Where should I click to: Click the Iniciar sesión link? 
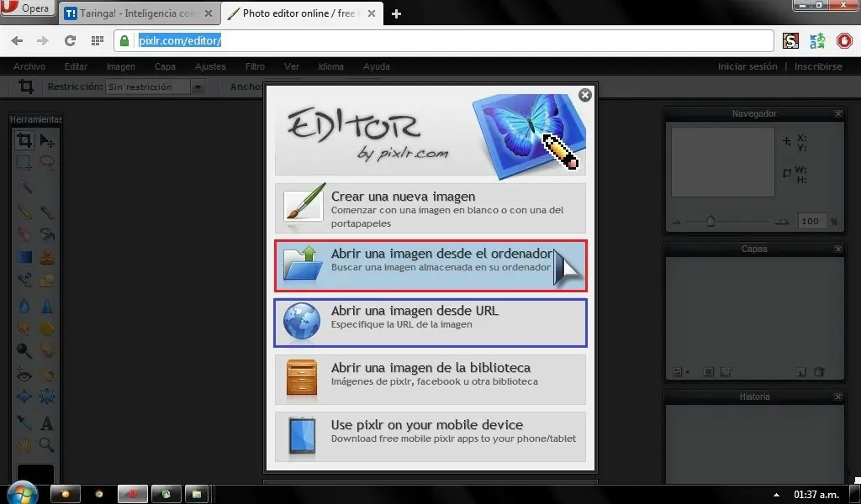click(x=747, y=66)
